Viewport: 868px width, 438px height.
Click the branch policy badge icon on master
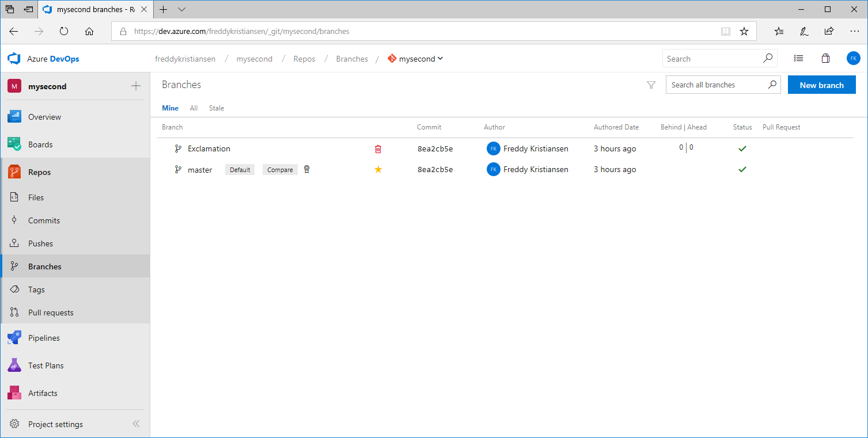pyautogui.click(x=306, y=169)
